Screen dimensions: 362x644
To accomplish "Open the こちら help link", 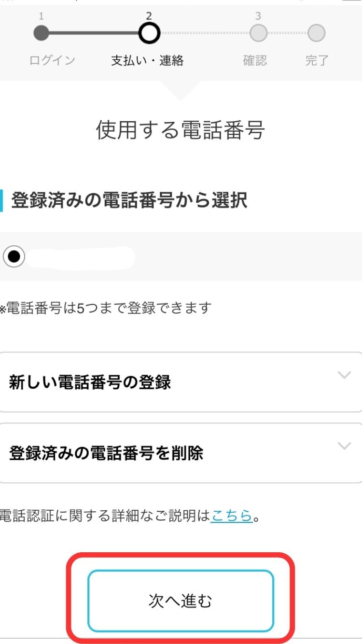I will point(231,516).
